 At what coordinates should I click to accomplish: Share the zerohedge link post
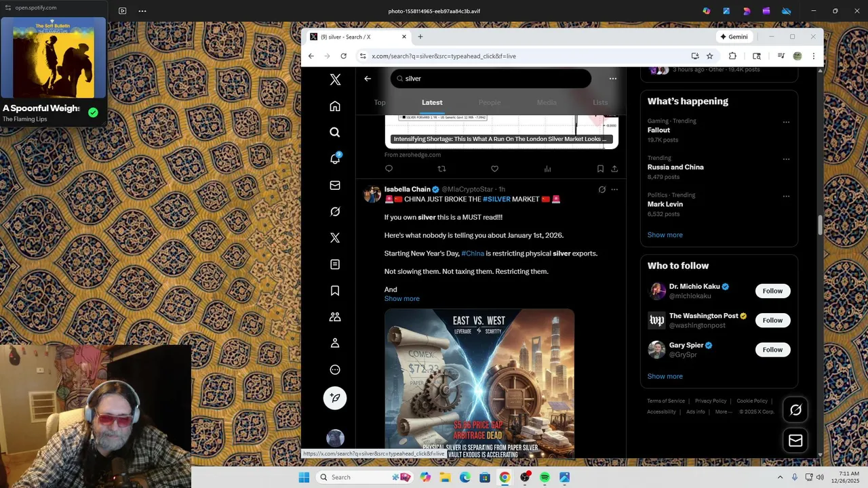coord(614,169)
